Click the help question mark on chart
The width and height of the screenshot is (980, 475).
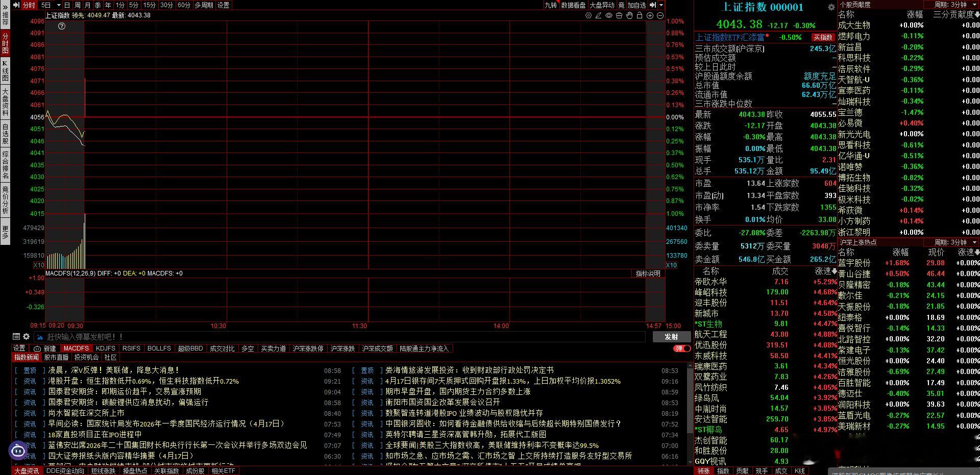point(62,26)
